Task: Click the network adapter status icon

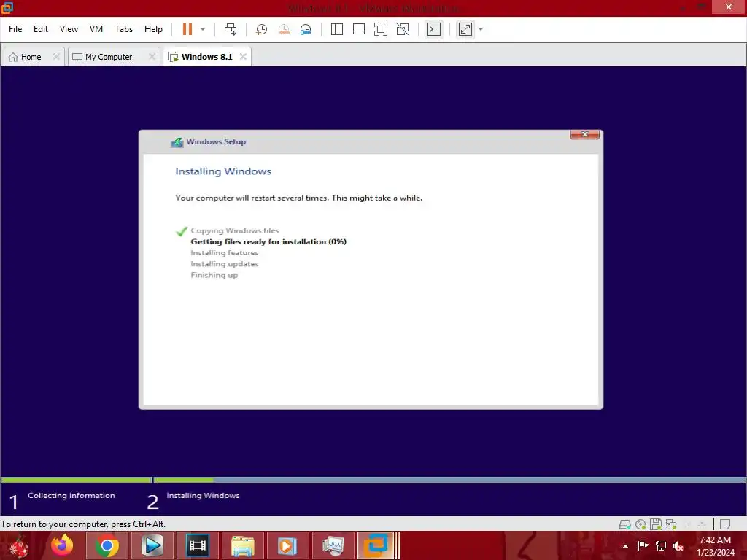Action: coord(671,524)
